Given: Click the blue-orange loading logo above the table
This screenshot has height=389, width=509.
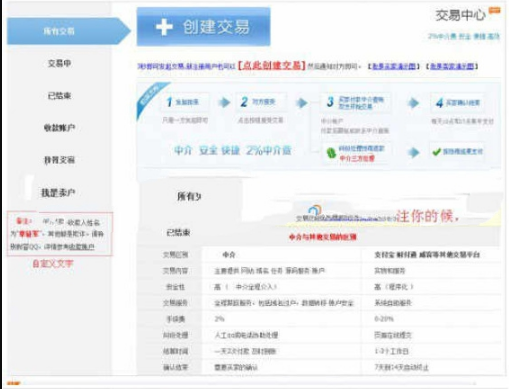Looking at the screenshot, I should point(315,210).
